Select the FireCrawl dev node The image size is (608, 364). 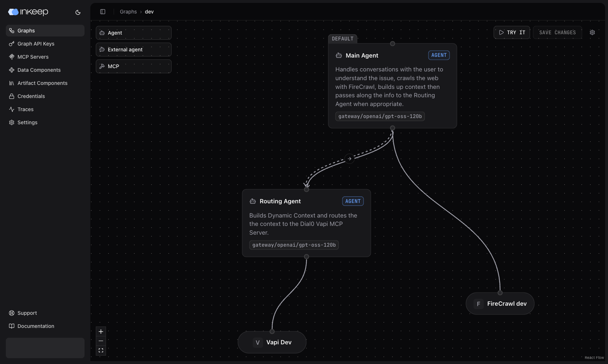pyautogui.click(x=500, y=304)
